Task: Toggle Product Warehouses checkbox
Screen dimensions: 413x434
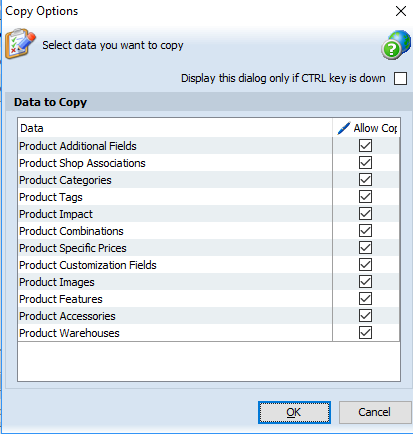Action: click(365, 333)
